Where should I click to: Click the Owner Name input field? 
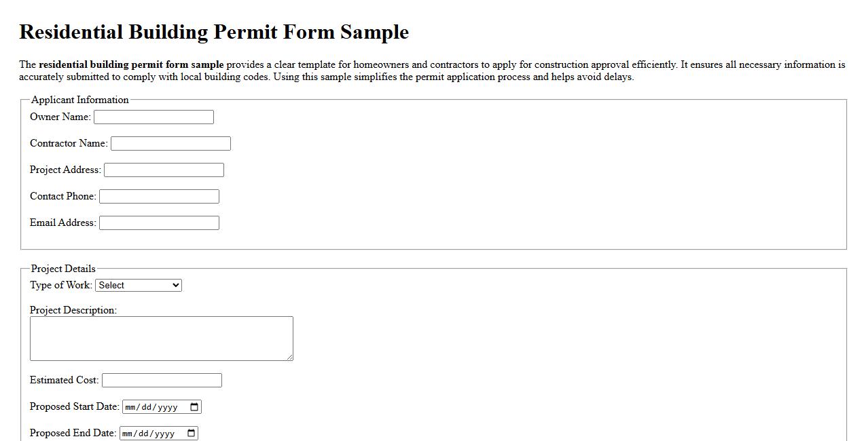click(x=153, y=117)
